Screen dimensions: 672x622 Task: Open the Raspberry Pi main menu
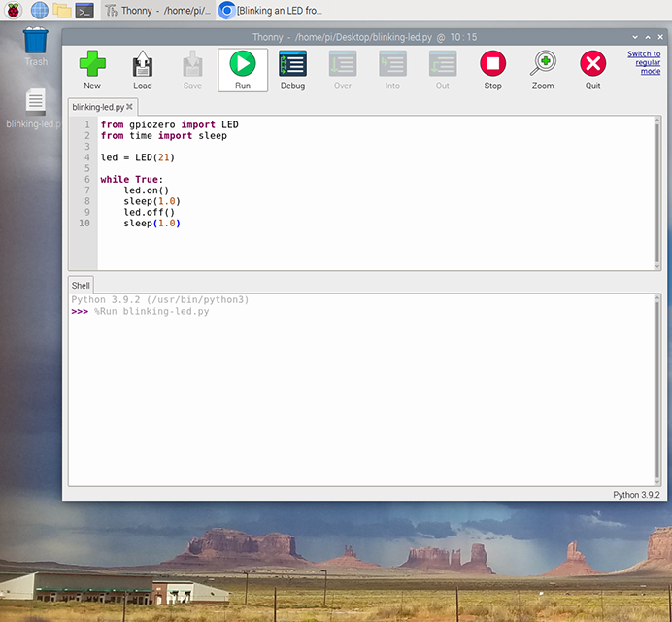14,11
